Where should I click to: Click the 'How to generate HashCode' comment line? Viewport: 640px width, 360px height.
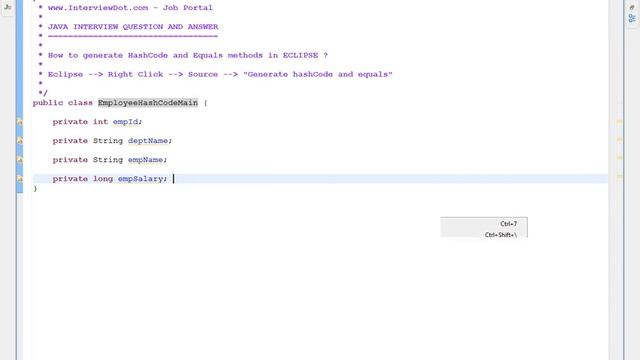point(188,55)
